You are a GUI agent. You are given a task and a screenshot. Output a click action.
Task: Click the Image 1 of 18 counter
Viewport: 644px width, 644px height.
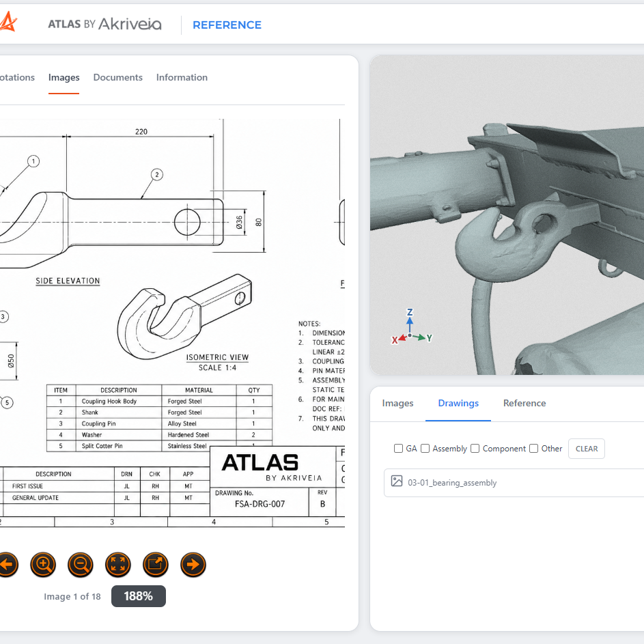(x=72, y=597)
